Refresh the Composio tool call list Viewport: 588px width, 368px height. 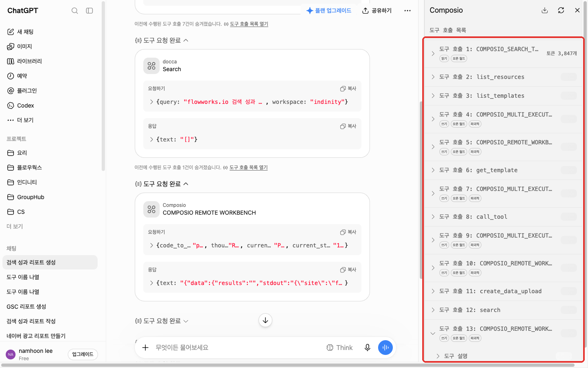[x=561, y=10]
